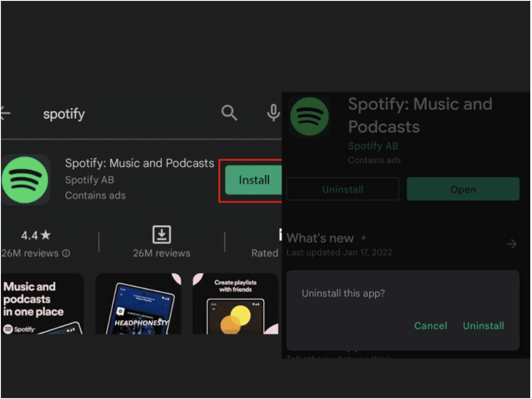Click 'Contains ads' in the search result

point(95,195)
